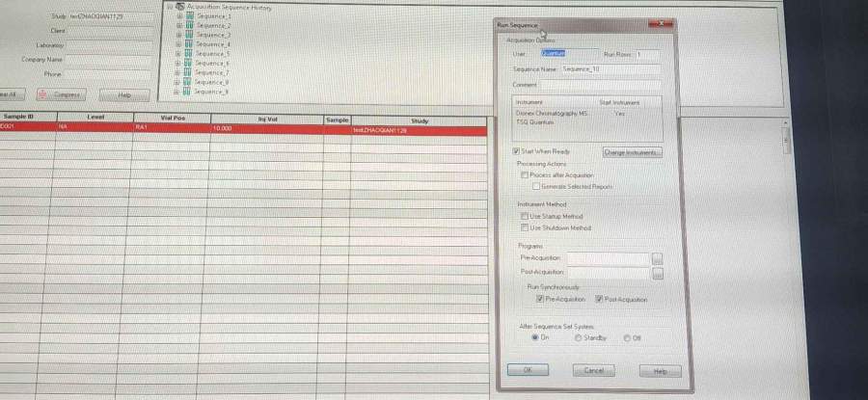
Task: Click the Change Instruments button
Action: click(x=632, y=152)
